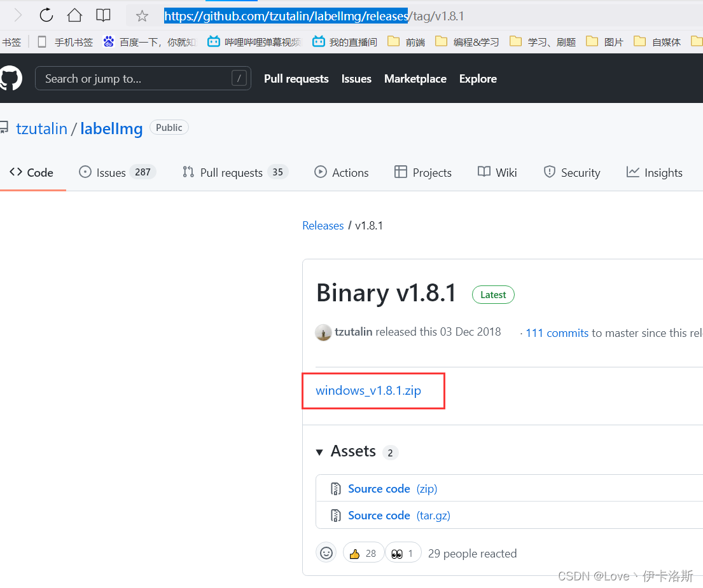Select the Wiki tab

click(x=498, y=172)
